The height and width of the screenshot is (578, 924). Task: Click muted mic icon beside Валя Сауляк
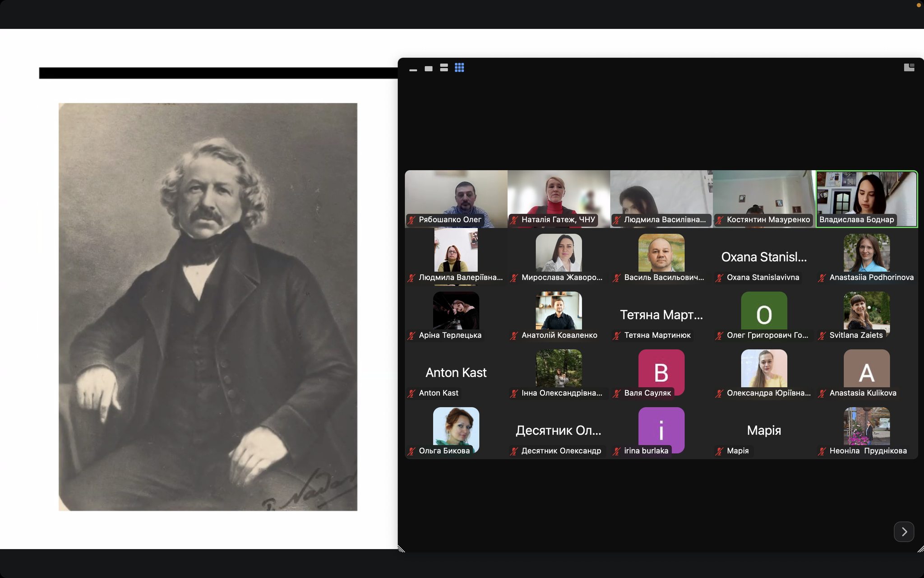pos(617,393)
